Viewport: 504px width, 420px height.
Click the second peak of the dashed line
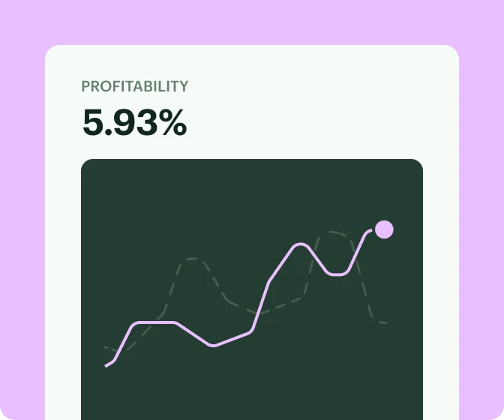333,234
